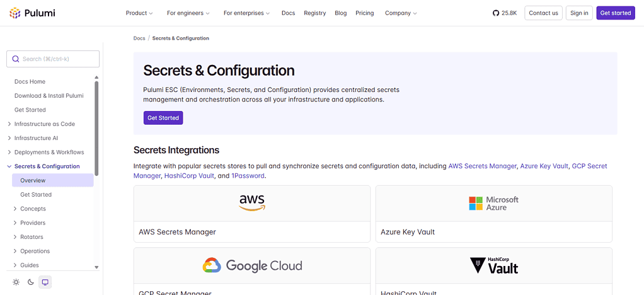Click Get Started button in hero banner
Screen dimensions: 644x295
coord(163,117)
